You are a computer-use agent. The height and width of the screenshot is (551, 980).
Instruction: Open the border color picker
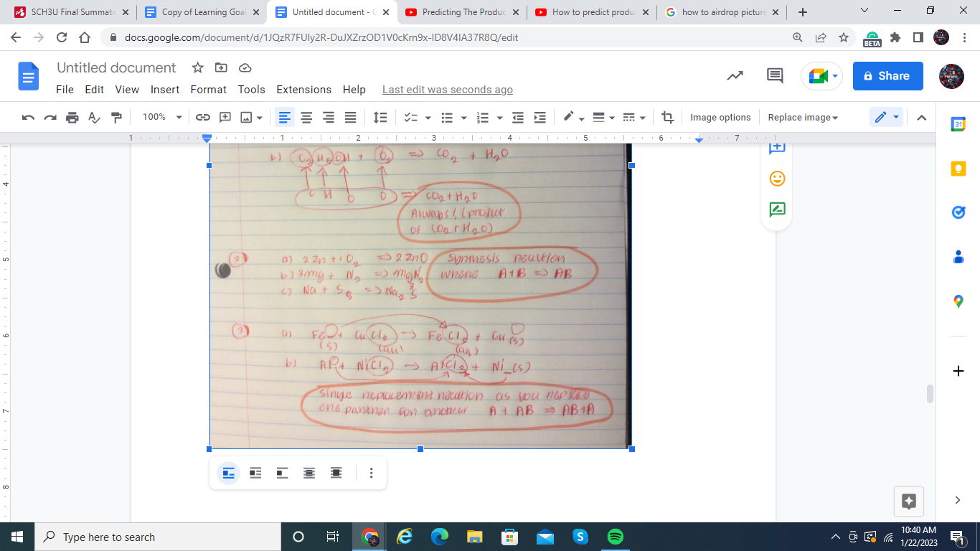tap(569, 117)
